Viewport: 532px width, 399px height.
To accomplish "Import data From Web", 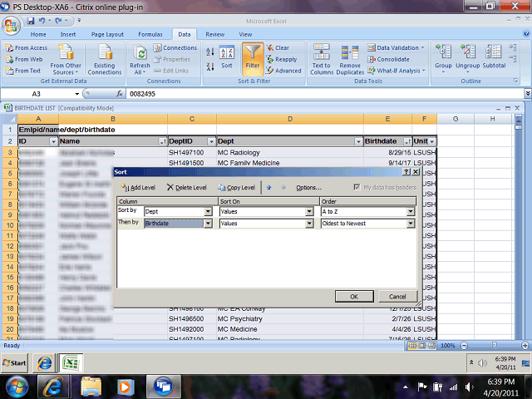I will coord(24,59).
